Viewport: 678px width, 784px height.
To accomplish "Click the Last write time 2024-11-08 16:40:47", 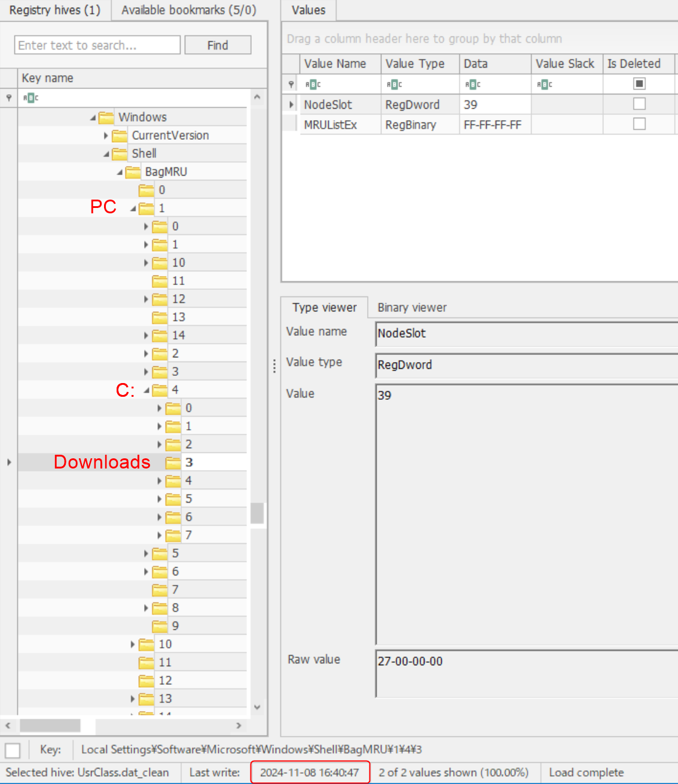I will click(x=310, y=773).
